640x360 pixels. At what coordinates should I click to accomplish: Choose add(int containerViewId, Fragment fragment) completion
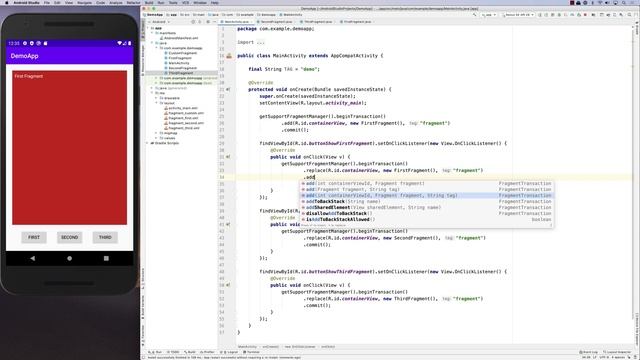(427, 183)
